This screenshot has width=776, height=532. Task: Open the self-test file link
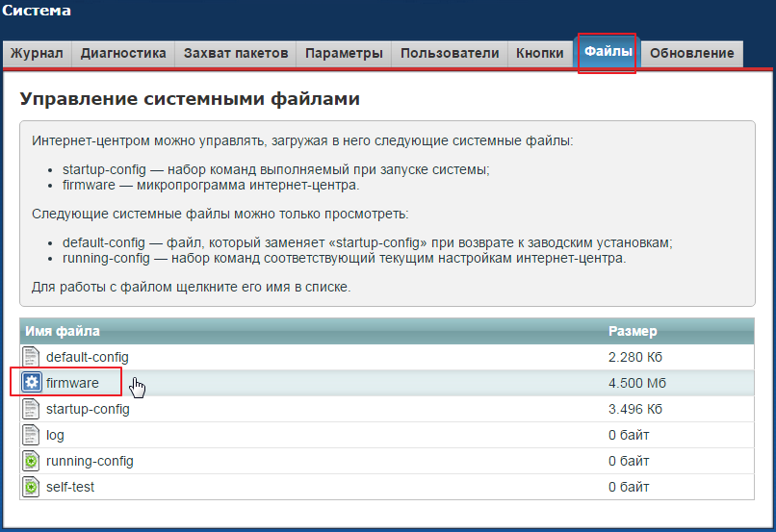(69, 487)
